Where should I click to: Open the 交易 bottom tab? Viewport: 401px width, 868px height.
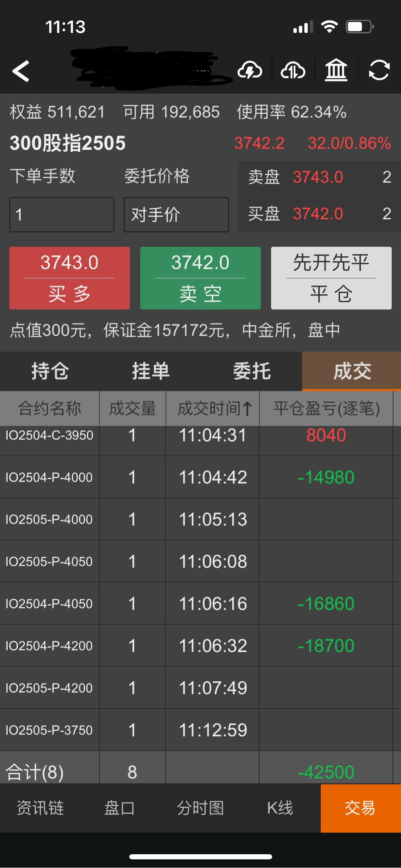tap(361, 808)
